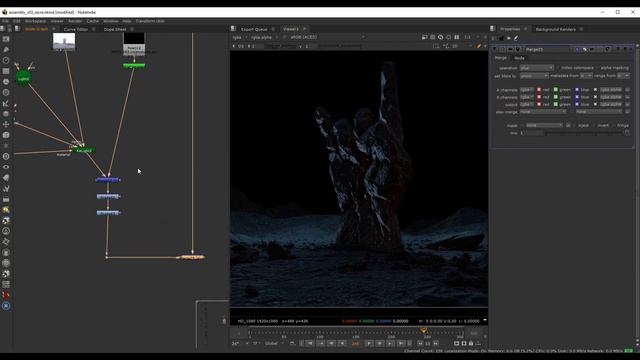
Task: Click the play backward button
Action: (x=342, y=343)
